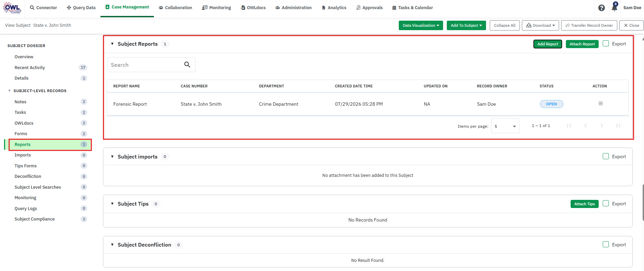
Task: Open the Download dropdown
Action: 540,25
